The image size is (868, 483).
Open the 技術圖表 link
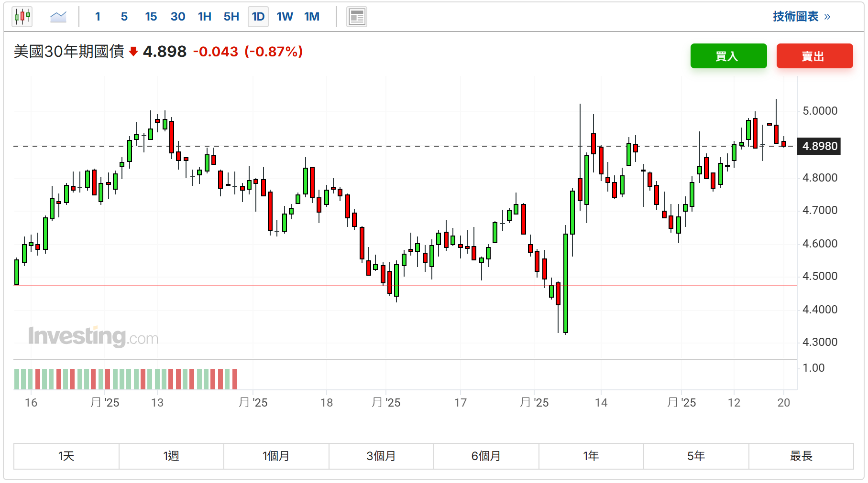click(802, 17)
